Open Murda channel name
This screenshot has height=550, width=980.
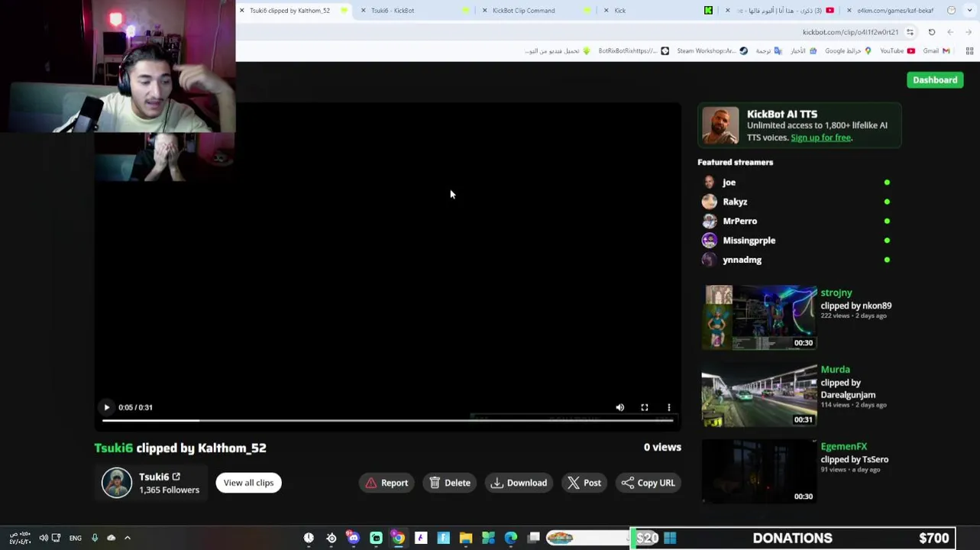point(835,370)
